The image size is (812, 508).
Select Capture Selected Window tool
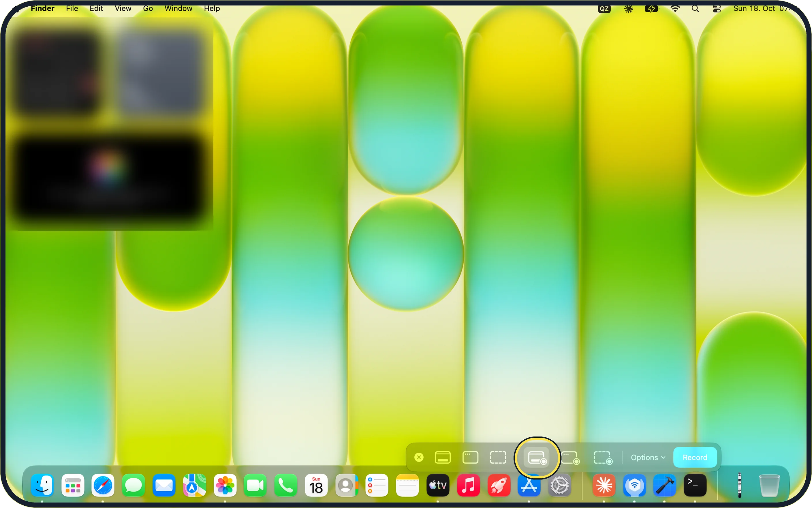(470, 457)
